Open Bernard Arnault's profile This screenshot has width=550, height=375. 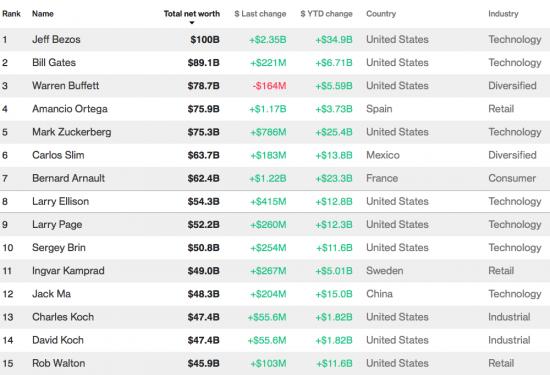pos(68,178)
